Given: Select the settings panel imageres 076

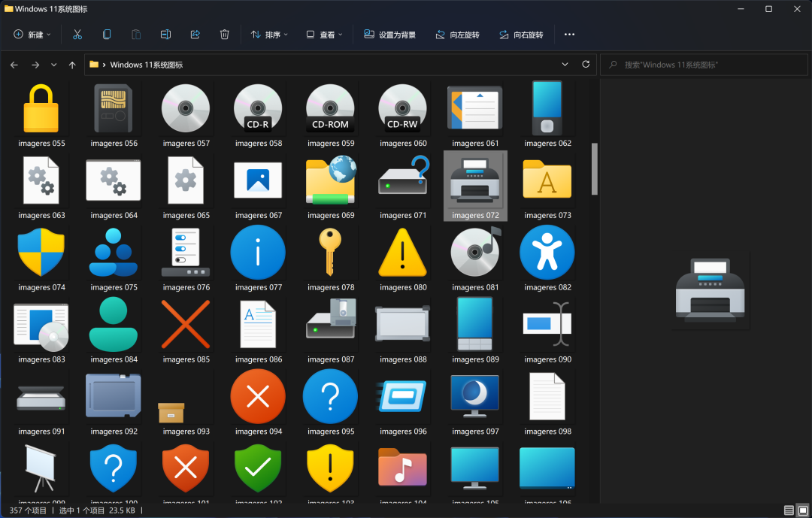Looking at the screenshot, I should [x=186, y=253].
